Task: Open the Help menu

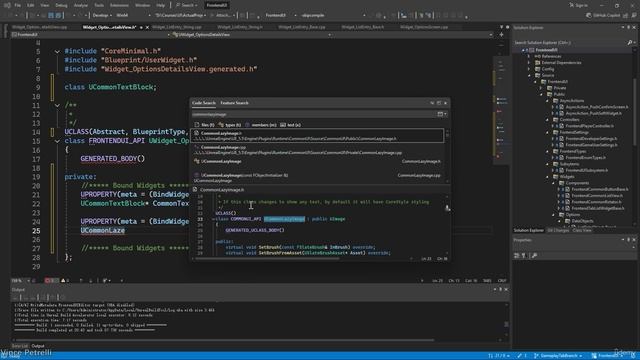Action: coord(160,5)
